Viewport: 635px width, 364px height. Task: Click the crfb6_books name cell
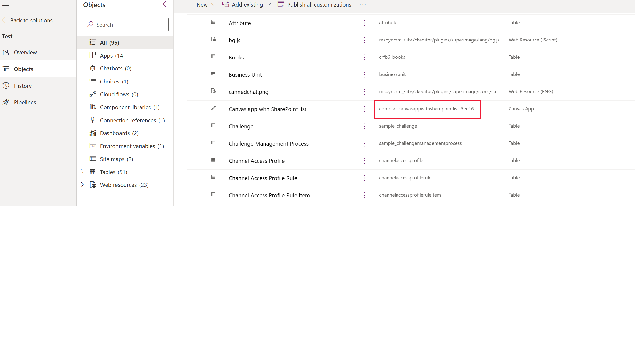[392, 57]
